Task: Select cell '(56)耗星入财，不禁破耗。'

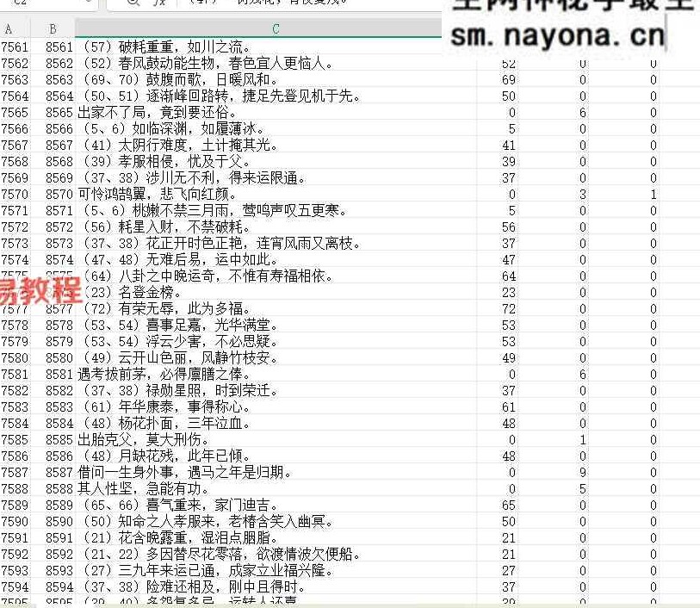Action: (276, 226)
